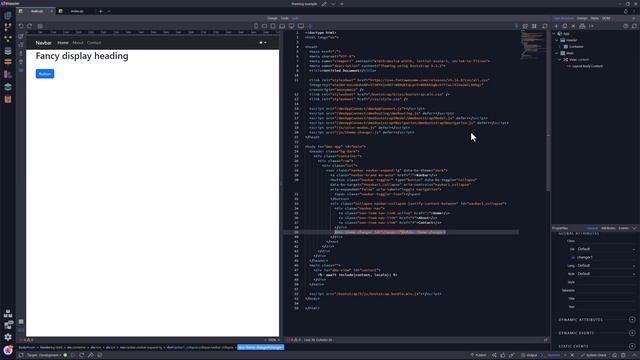Open the Dir Default dropdown in properties
This screenshot has width=640, height=360.
(606, 249)
